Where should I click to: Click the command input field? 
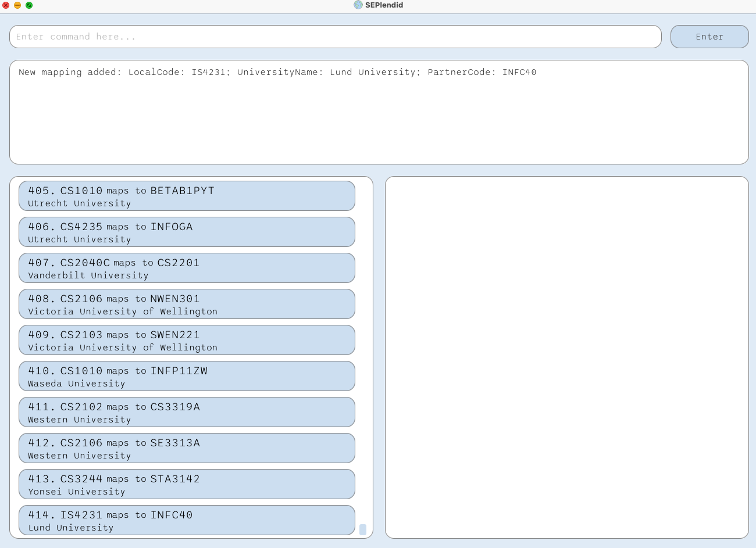[x=336, y=37]
